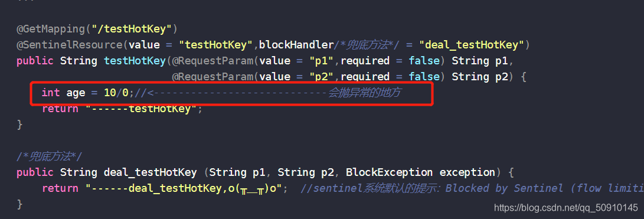Select the blockHandler attribute name
The height and width of the screenshot is (219, 644).
point(296,45)
